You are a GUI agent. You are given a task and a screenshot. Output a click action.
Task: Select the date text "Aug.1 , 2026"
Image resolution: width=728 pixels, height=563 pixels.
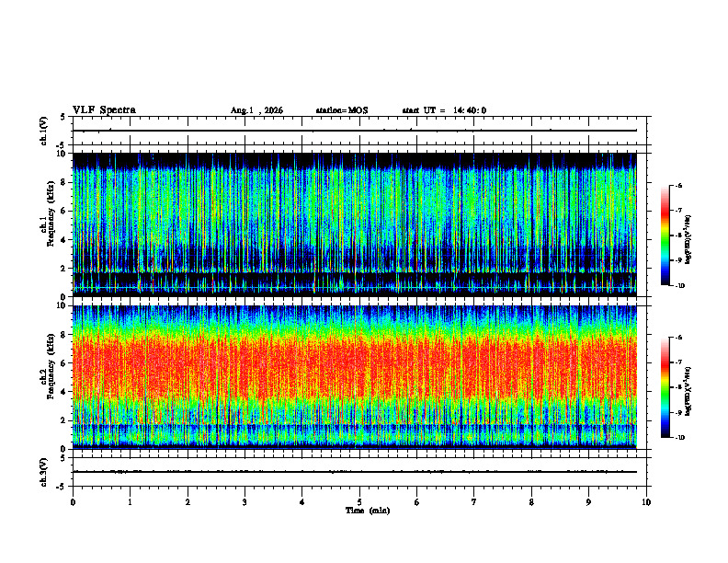[x=256, y=110]
